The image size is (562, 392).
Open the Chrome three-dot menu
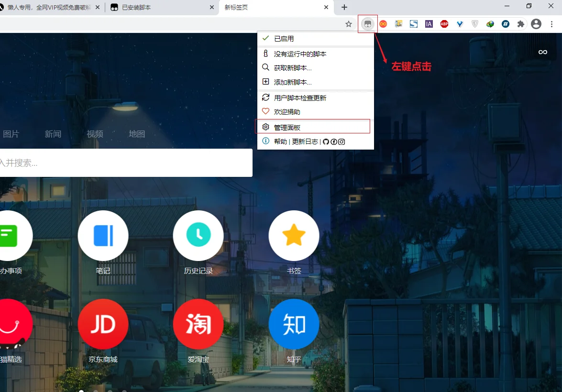point(551,24)
